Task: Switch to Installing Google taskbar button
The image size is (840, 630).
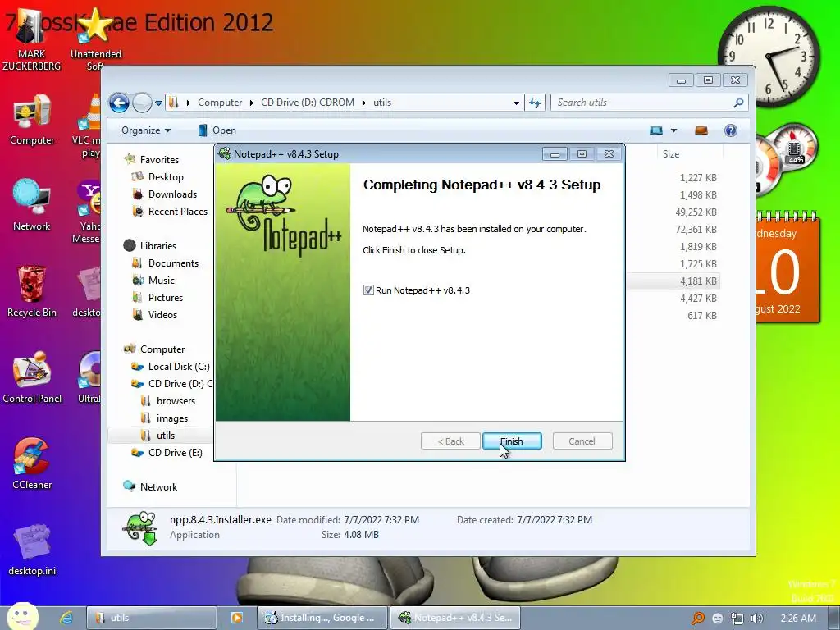Action: click(x=322, y=618)
